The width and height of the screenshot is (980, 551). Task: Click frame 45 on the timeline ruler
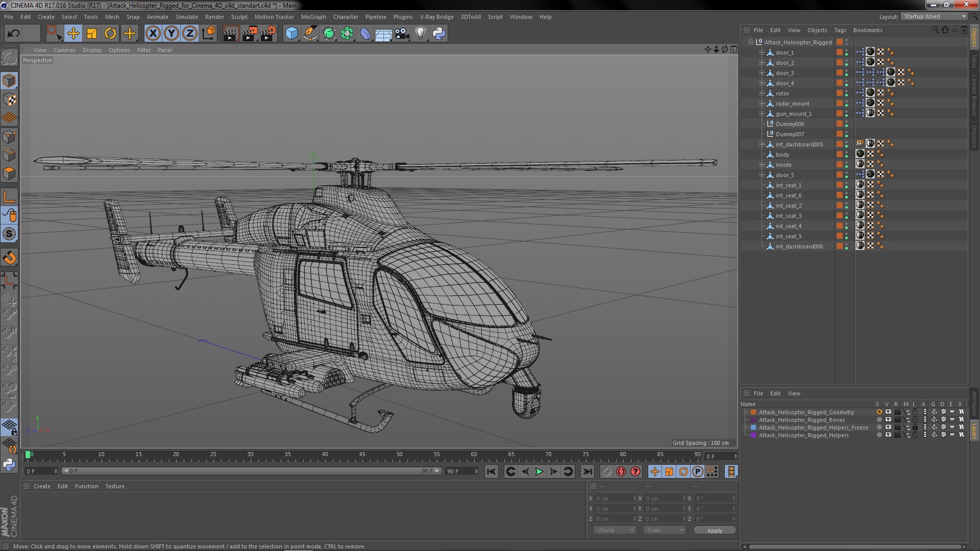[362, 455]
